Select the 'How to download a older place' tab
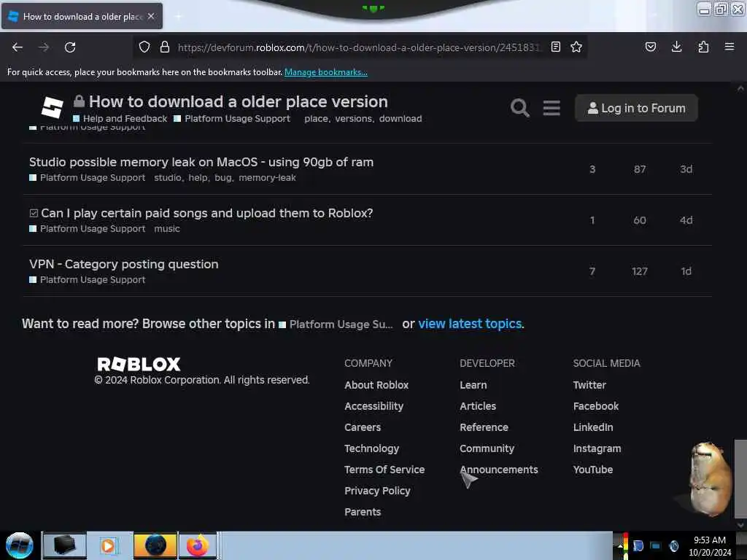Viewport: 747px width, 560px height. click(82, 16)
